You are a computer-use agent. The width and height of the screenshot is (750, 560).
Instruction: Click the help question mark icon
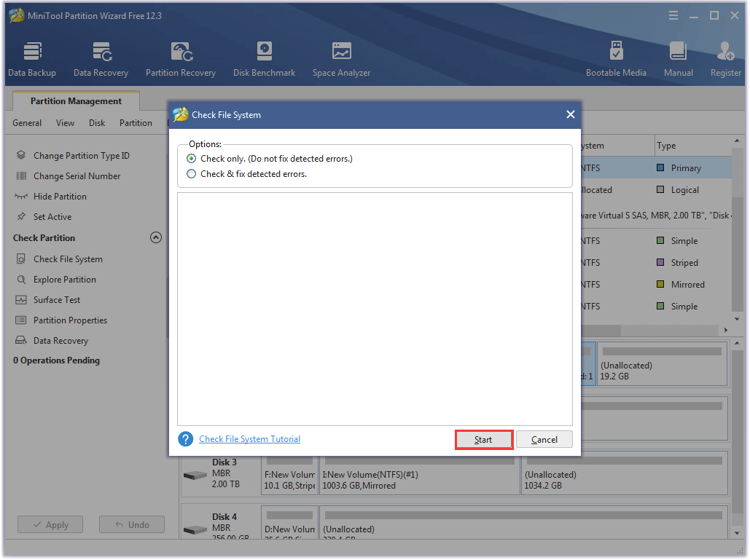coord(186,439)
